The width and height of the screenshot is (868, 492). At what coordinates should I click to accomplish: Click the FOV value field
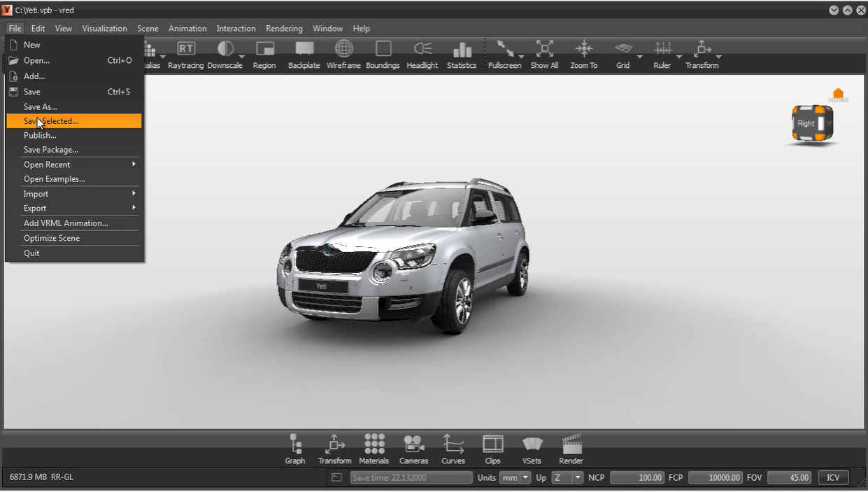tap(790, 477)
